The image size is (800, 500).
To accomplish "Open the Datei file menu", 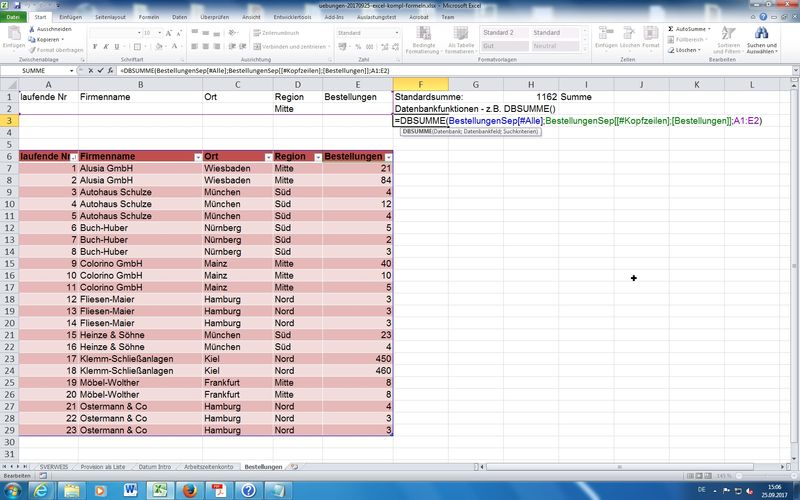I will tap(13, 17).
